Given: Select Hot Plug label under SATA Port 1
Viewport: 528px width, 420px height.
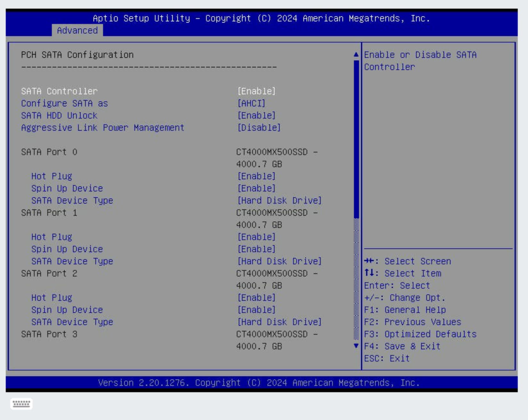Looking at the screenshot, I should point(52,237).
